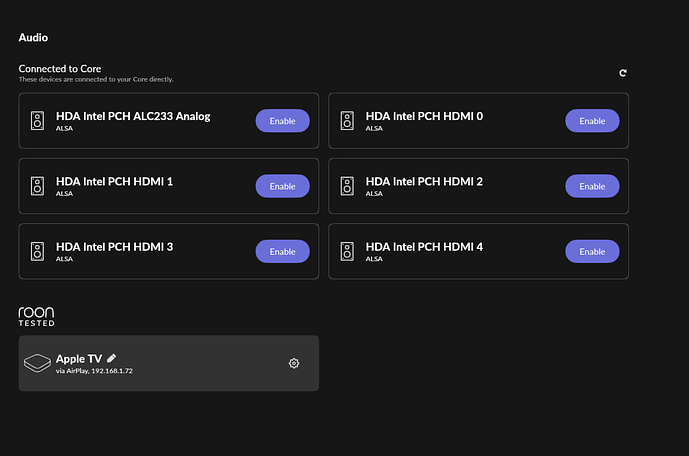Click speaker icon beside HDMI 0
Image resolution: width=689 pixels, height=456 pixels.
(347, 120)
